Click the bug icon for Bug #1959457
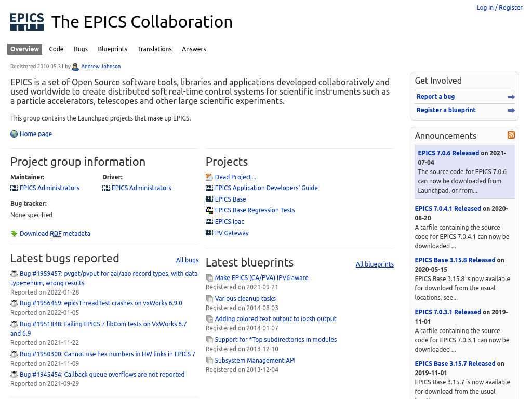532x399 pixels. 14,274
